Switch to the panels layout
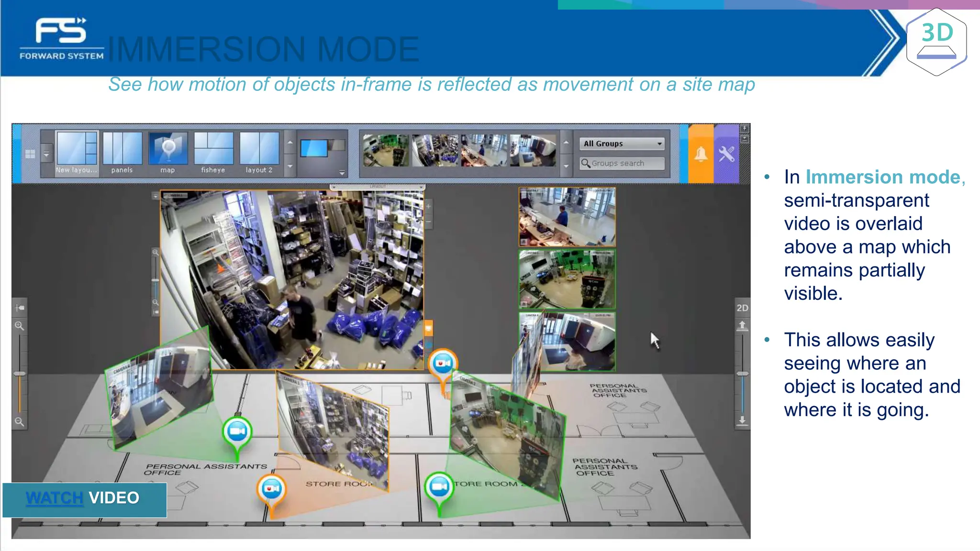Image resolution: width=980 pixels, height=551 pixels. click(122, 154)
